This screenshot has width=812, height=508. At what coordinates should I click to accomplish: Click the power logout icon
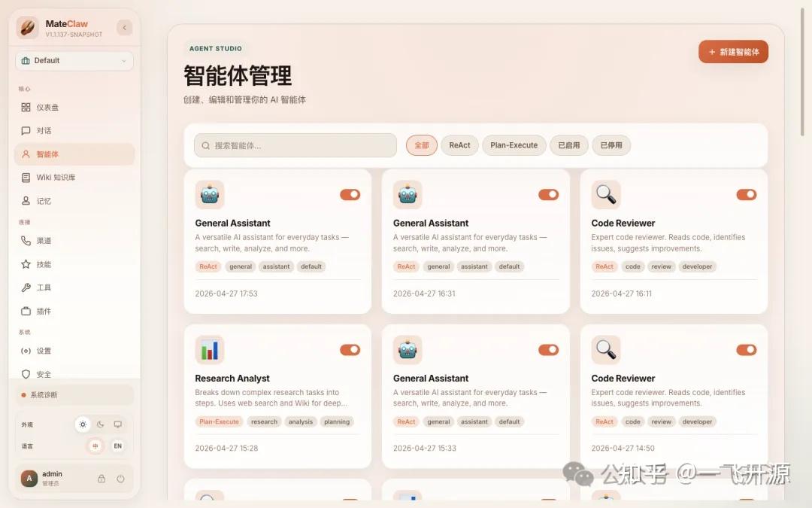click(120, 479)
